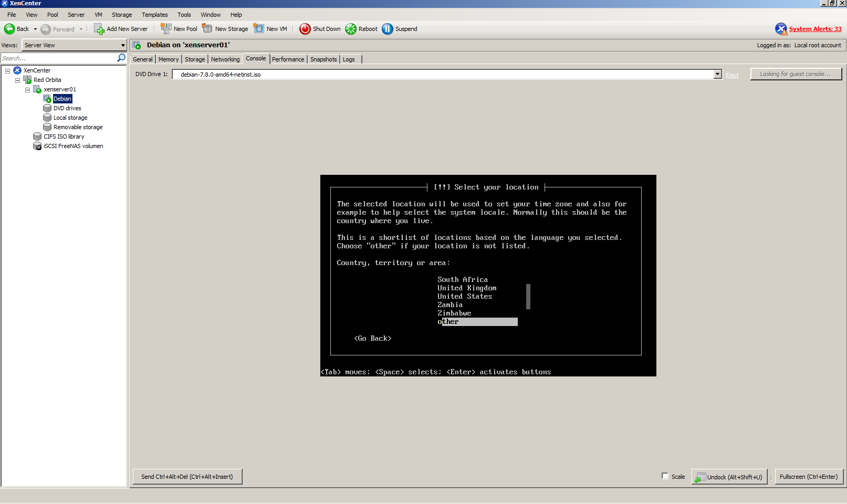Viewport: 847px width, 504px height.
Task: Switch to the Performance tab
Action: (288, 59)
